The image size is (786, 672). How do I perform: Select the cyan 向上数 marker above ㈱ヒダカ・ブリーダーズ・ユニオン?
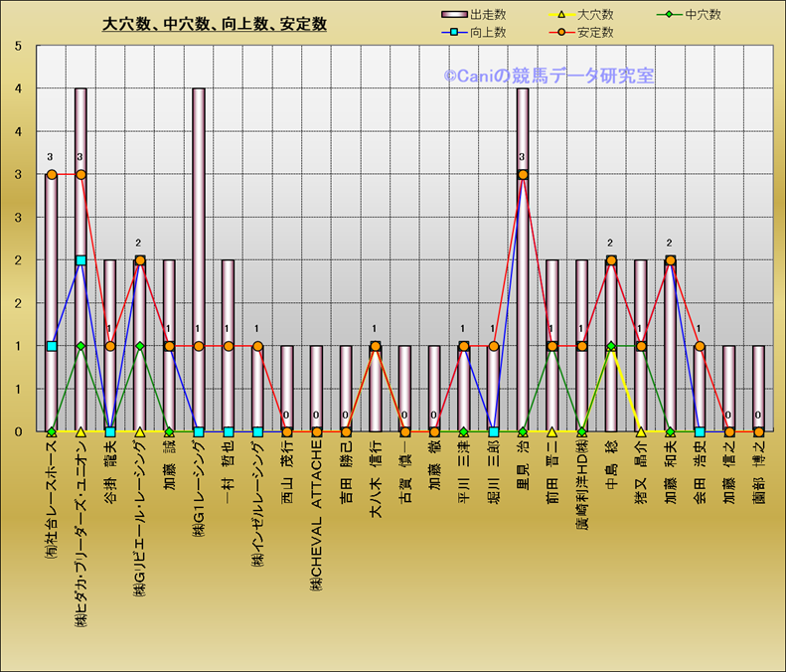[x=80, y=260]
